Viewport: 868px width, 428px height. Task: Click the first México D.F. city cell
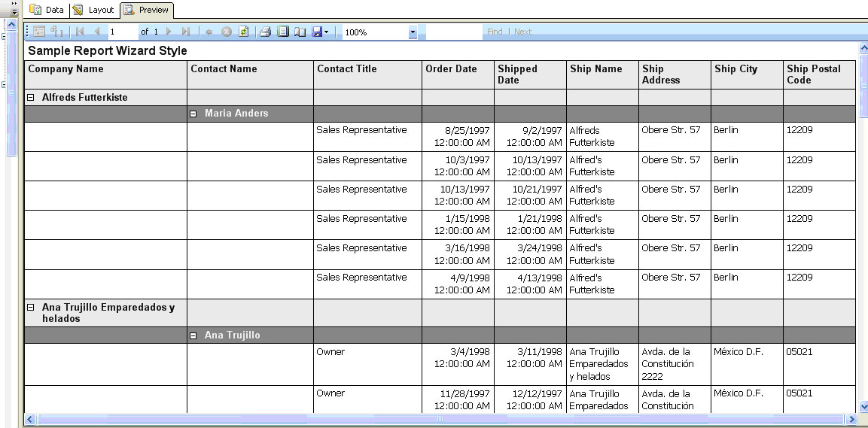click(x=747, y=364)
